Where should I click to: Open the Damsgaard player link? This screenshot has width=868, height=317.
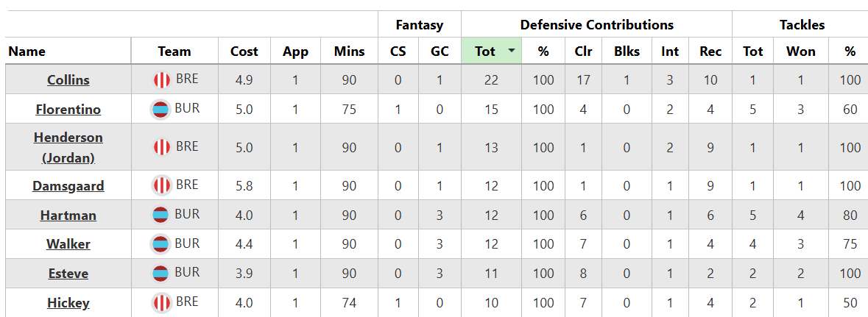click(x=68, y=186)
